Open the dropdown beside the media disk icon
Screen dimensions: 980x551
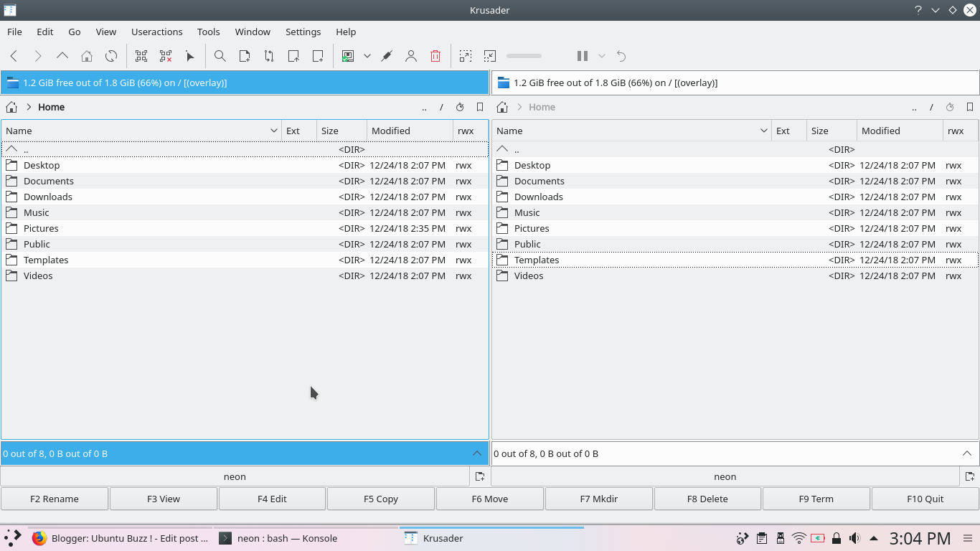pyautogui.click(x=367, y=55)
